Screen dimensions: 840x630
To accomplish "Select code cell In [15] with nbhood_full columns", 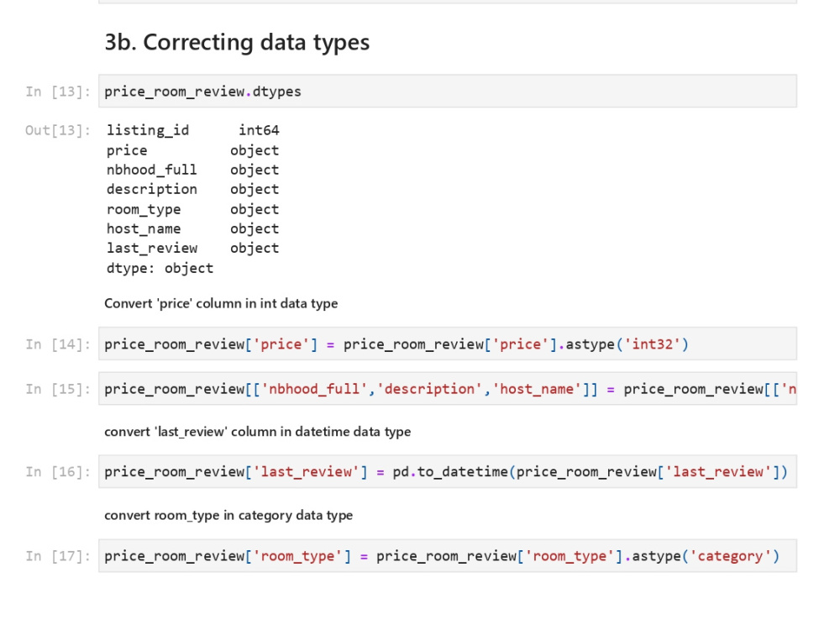I will 448,388.
